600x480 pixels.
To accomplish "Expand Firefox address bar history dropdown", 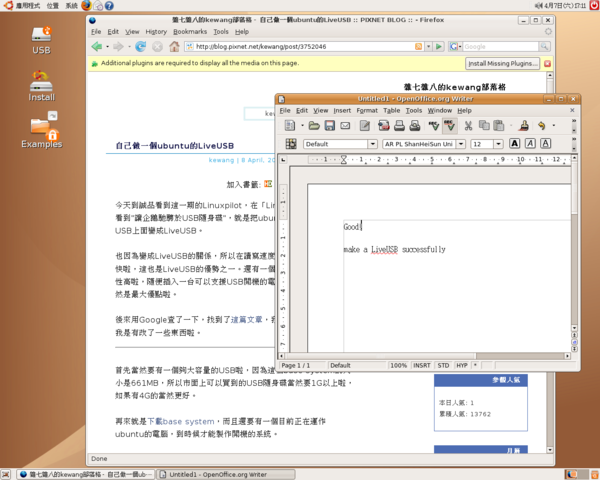I will tap(429, 47).
